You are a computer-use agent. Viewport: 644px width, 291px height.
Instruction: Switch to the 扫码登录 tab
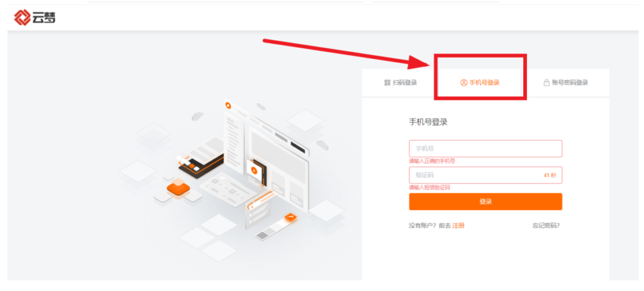[401, 83]
